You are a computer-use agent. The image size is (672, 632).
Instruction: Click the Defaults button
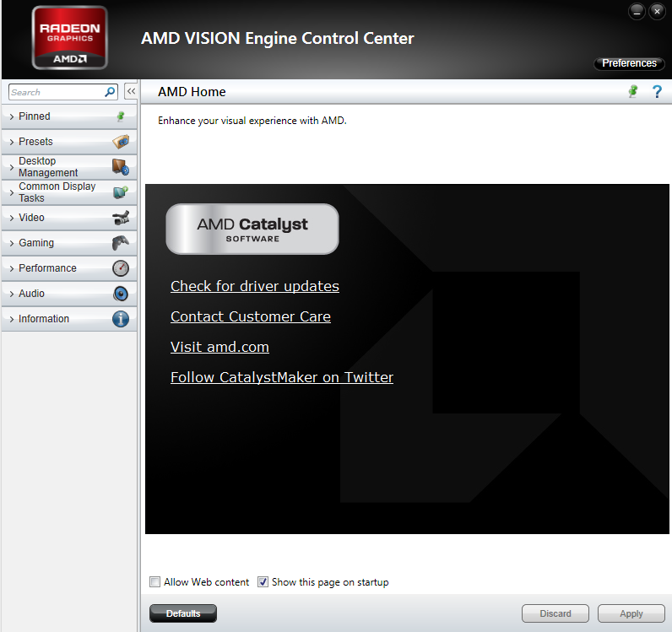(x=183, y=613)
